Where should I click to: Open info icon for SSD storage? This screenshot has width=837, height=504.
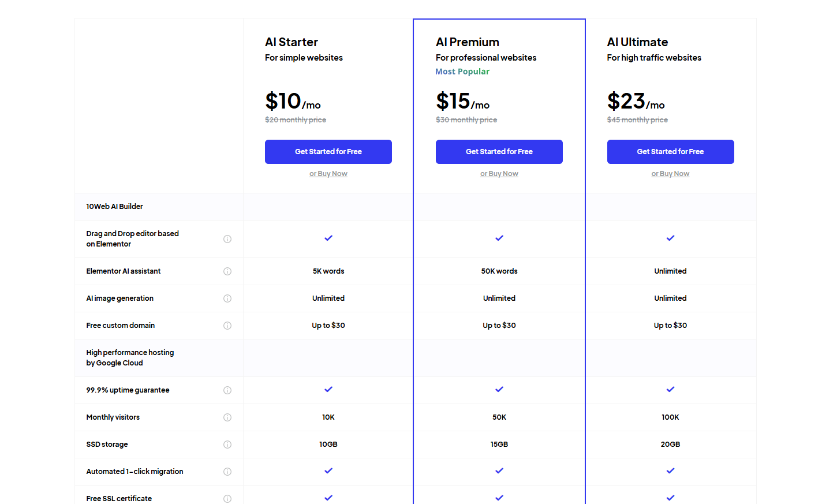point(227,445)
